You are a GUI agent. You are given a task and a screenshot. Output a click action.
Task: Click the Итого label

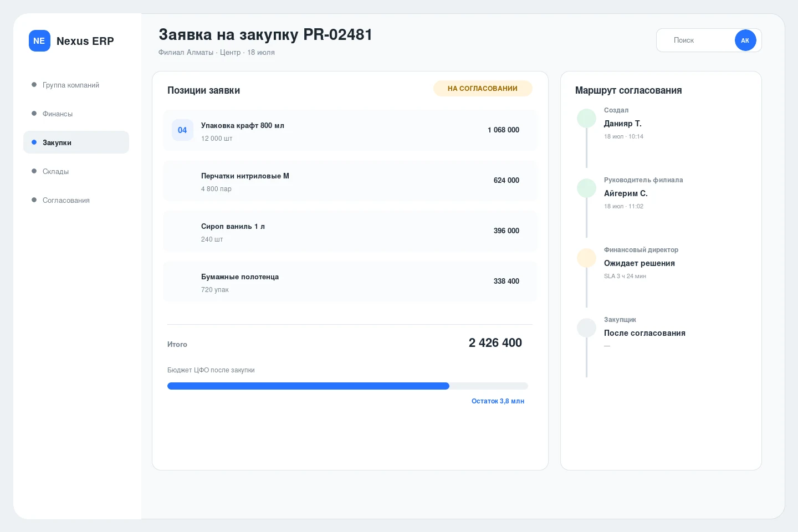tap(177, 345)
